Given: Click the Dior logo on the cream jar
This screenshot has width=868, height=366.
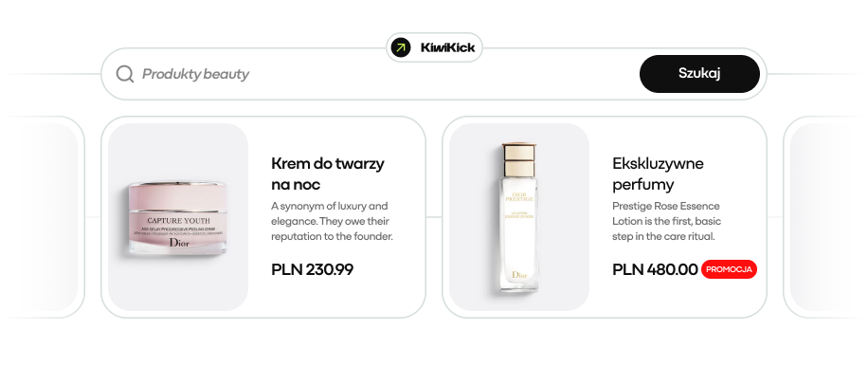Looking at the screenshot, I should (x=179, y=243).
